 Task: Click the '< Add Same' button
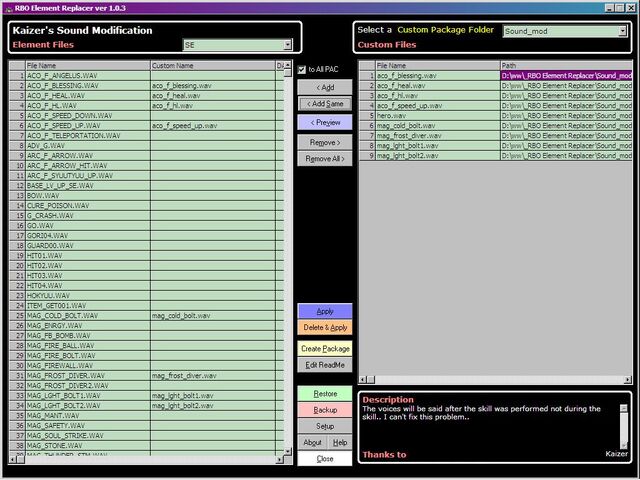(x=325, y=104)
